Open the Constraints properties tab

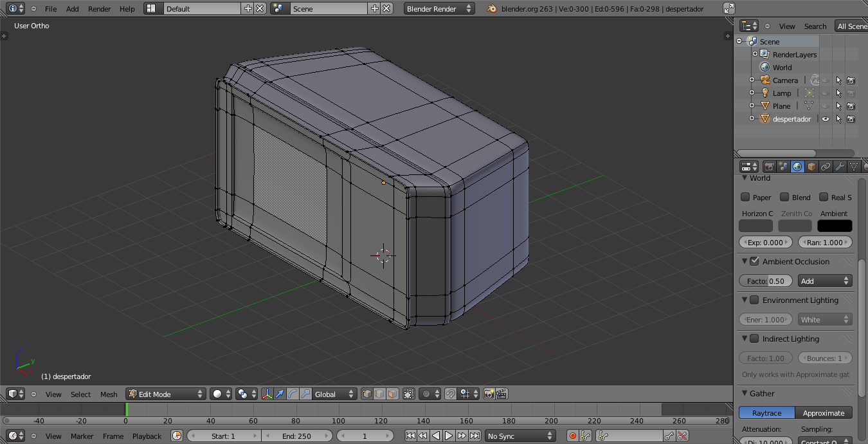(826, 167)
